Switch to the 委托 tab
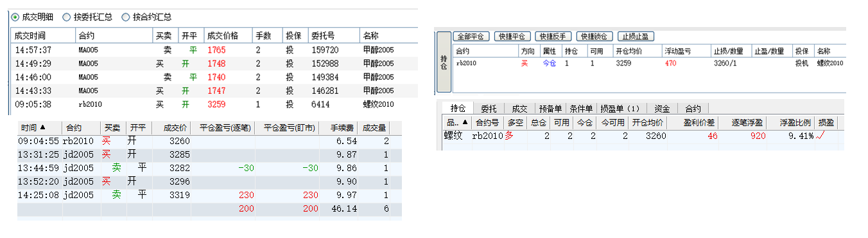The image size is (868, 238). coord(489,109)
